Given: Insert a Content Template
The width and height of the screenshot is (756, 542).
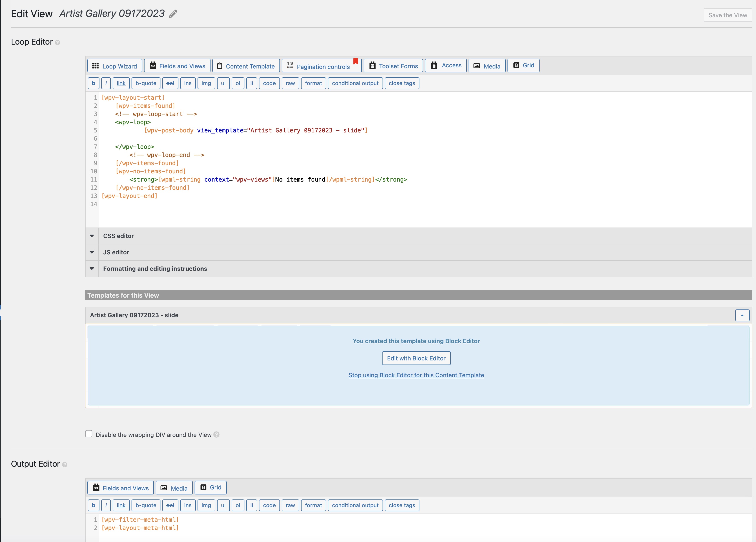Looking at the screenshot, I should click(x=246, y=66).
